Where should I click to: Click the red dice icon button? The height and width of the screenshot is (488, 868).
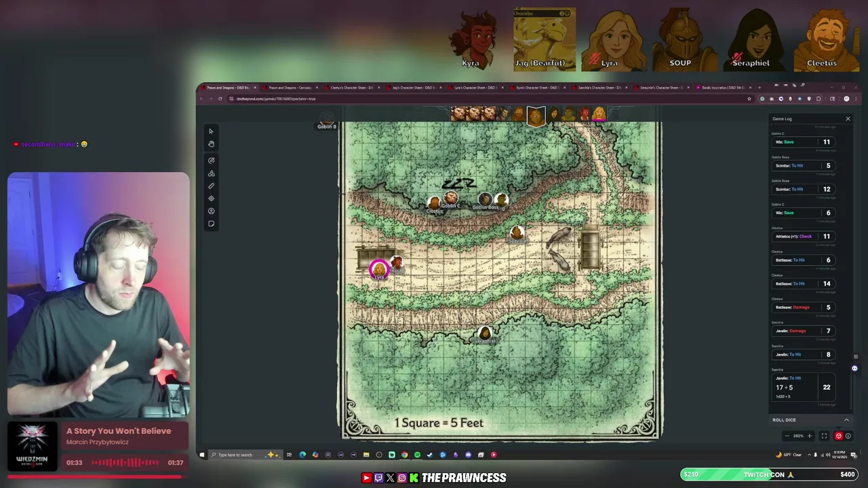[x=838, y=436]
